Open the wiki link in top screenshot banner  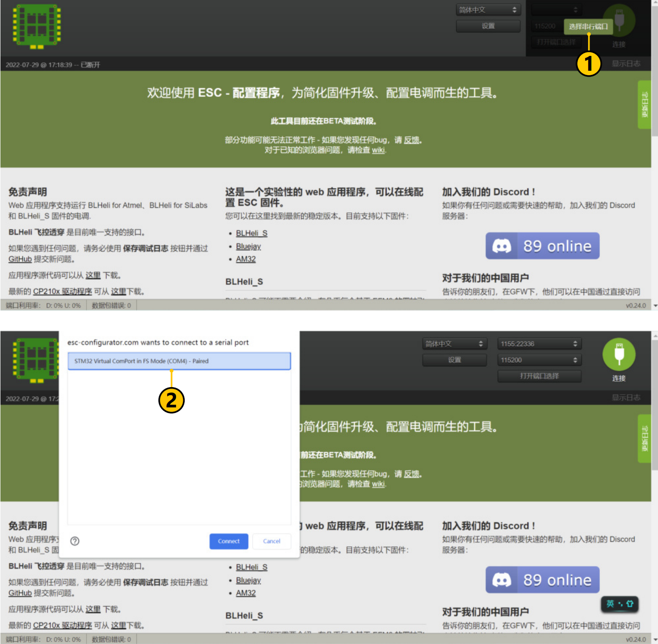coord(378,150)
